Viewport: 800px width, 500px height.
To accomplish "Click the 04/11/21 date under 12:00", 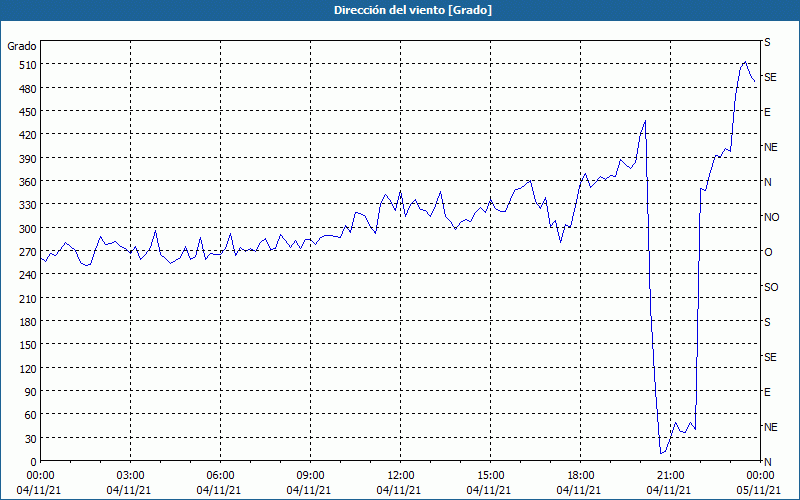I will [399, 490].
